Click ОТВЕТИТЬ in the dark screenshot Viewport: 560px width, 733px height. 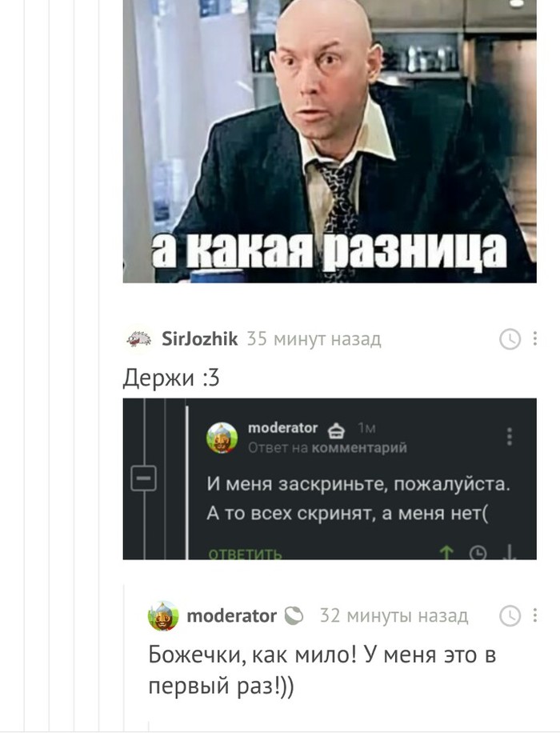[245, 555]
